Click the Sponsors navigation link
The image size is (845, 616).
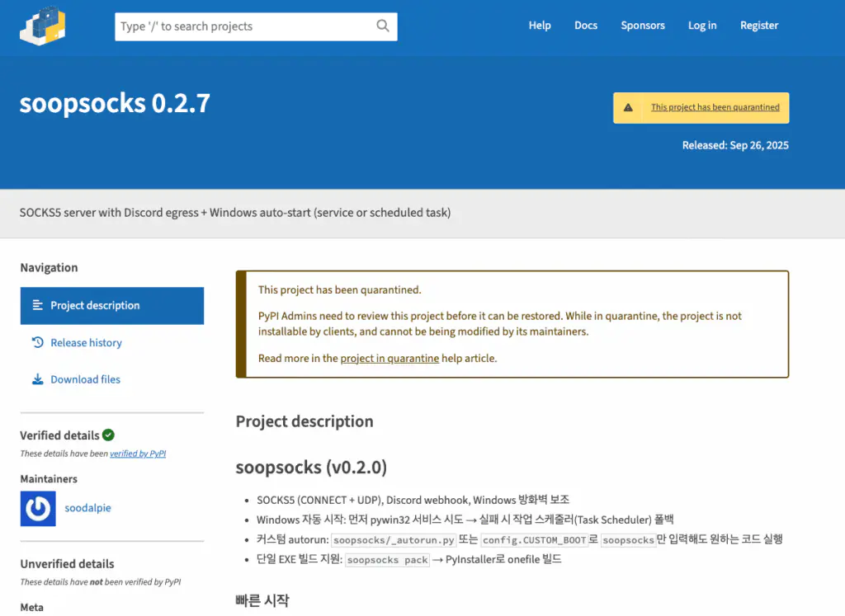(643, 26)
